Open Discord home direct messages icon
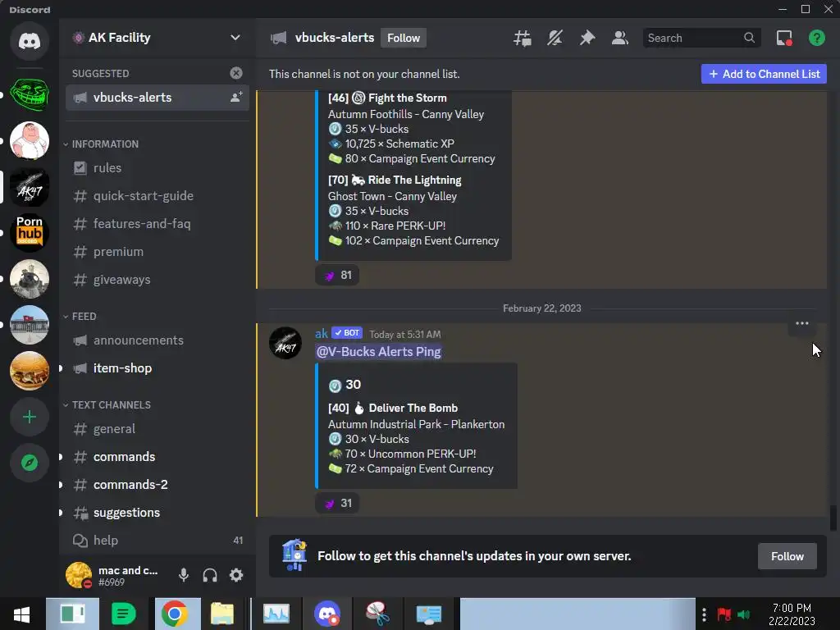The height and width of the screenshot is (630, 840). pos(30,41)
